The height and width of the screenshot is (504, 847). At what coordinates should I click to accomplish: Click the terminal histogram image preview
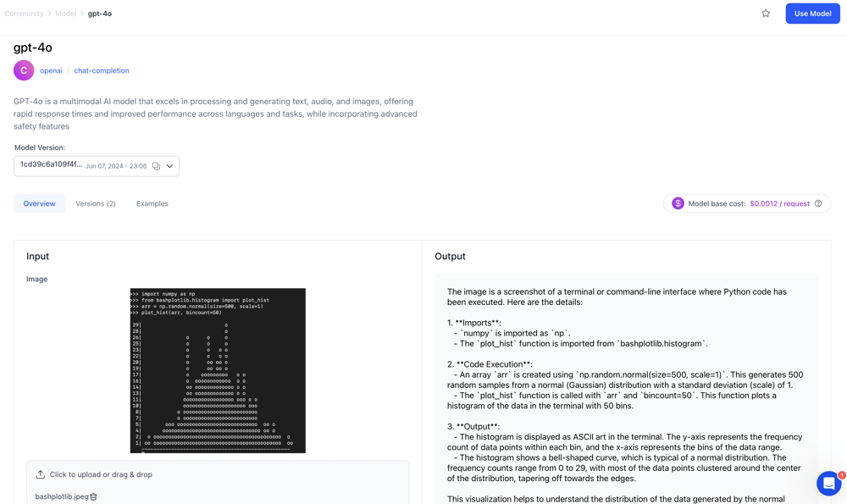click(x=218, y=370)
